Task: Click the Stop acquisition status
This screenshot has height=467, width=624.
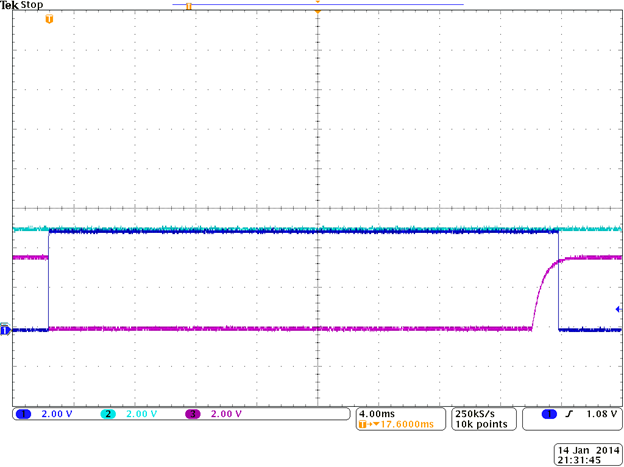Action: click(31, 6)
